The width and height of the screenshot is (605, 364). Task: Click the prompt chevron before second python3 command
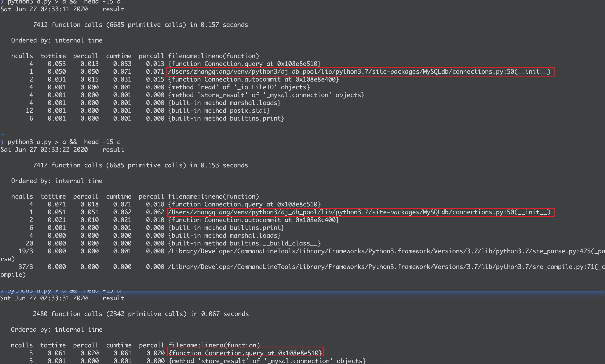tap(2, 142)
